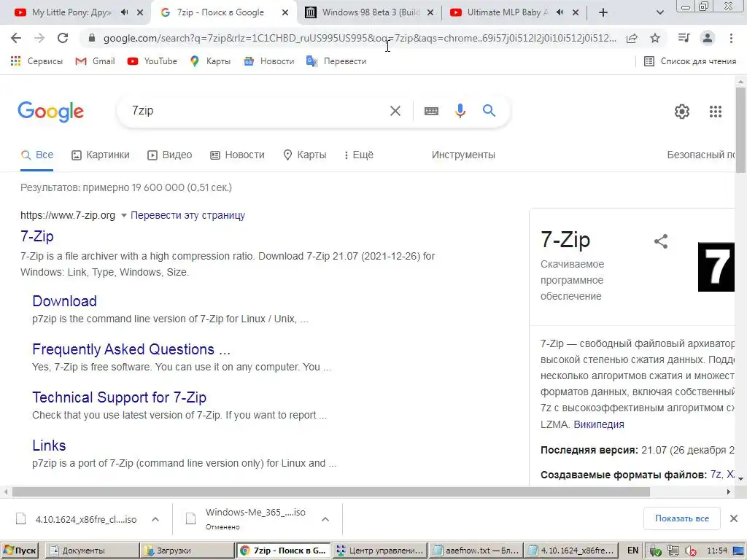The image size is (747, 560).
Task: Open Google settings gear icon
Action: pos(682,112)
